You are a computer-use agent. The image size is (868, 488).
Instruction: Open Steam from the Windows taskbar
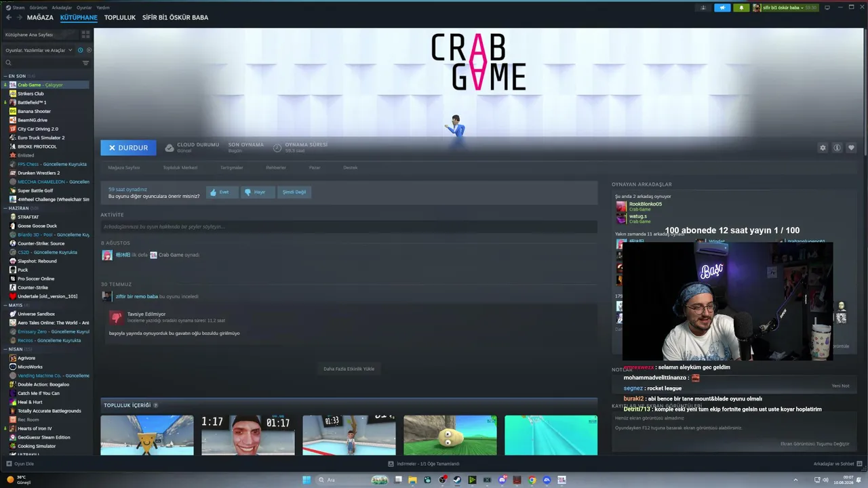[457, 480]
